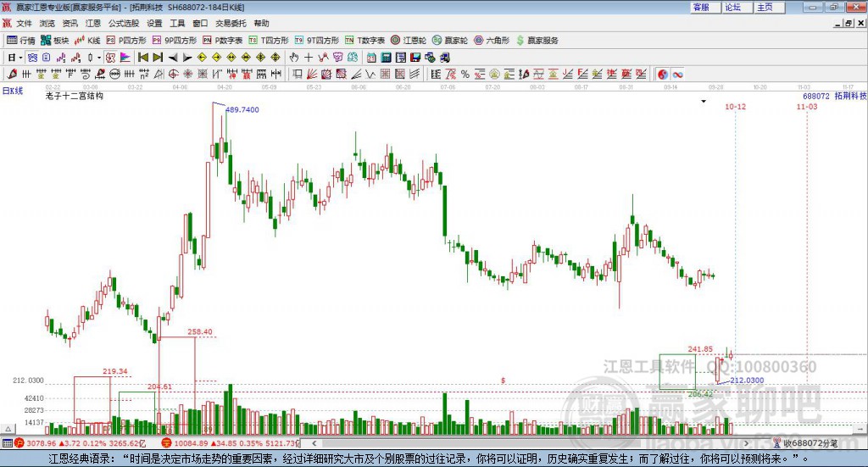Jump to the first bar icon
868x467 pixels.
[x=142, y=58]
